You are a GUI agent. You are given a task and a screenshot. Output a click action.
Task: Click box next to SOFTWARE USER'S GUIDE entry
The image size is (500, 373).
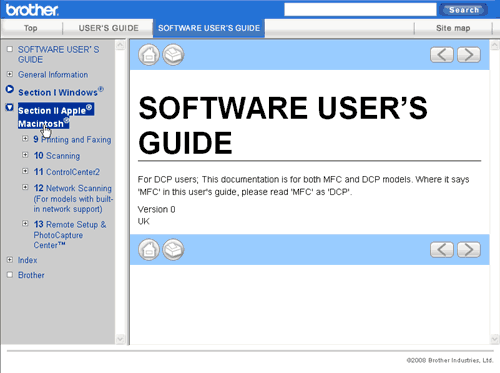(10, 49)
